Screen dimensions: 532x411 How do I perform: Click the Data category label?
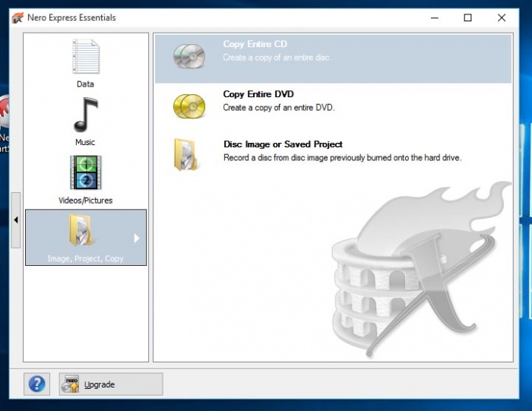coord(85,84)
